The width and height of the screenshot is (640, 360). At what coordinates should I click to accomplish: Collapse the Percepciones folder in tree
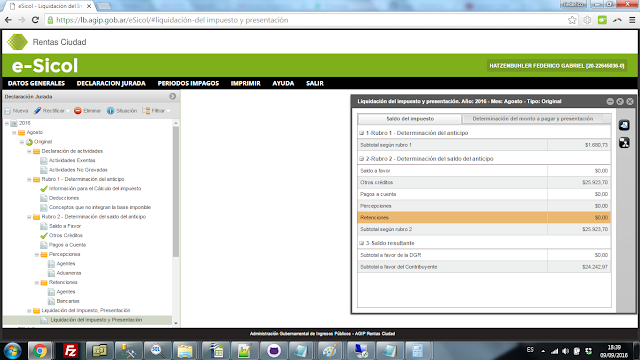tap(37, 254)
